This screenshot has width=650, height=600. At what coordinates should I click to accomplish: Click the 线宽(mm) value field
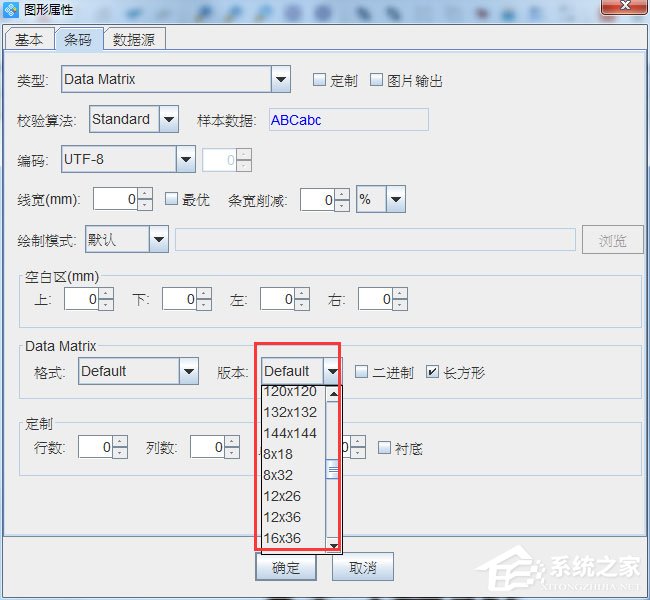pyautogui.click(x=115, y=199)
